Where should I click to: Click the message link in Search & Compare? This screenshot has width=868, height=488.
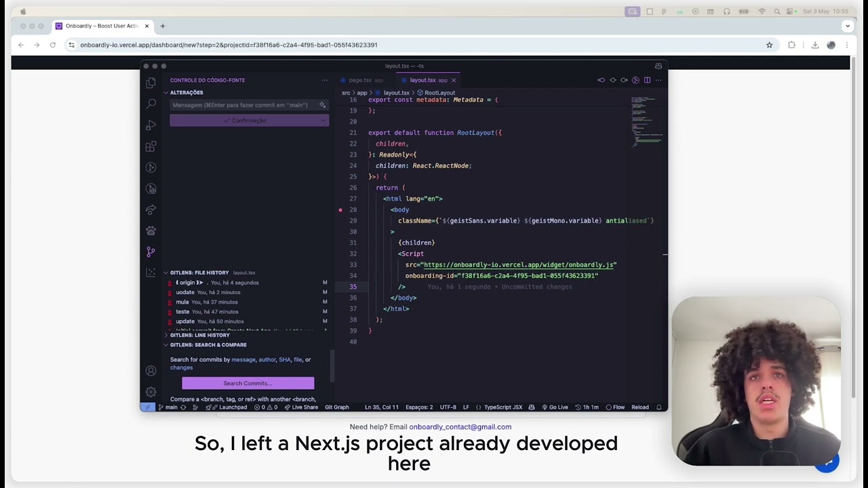(x=243, y=360)
